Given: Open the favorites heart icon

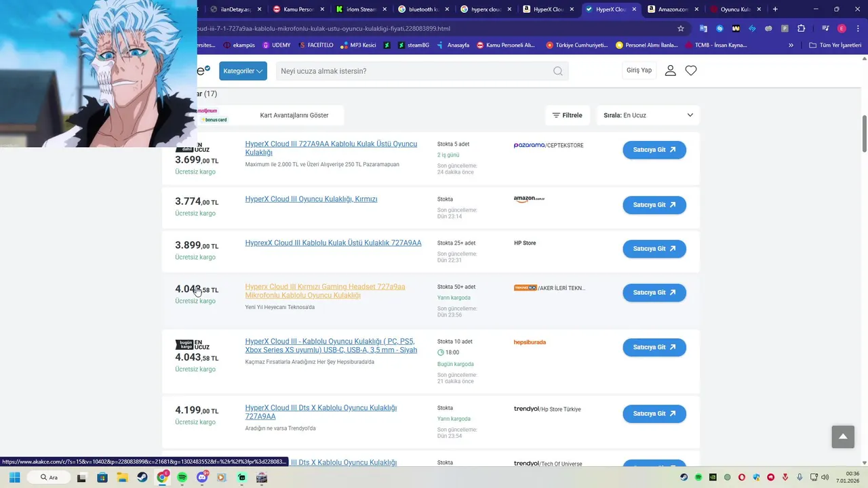Looking at the screenshot, I should pyautogui.click(x=691, y=70).
